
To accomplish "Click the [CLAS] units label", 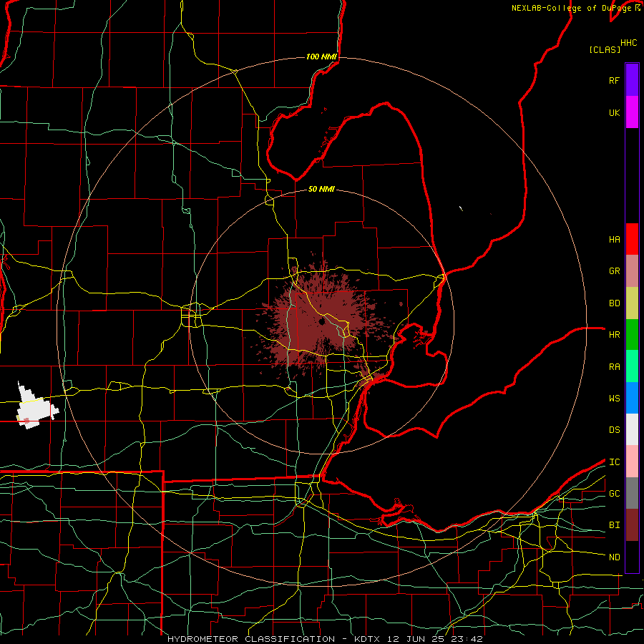I will click(x=605, y=49).
